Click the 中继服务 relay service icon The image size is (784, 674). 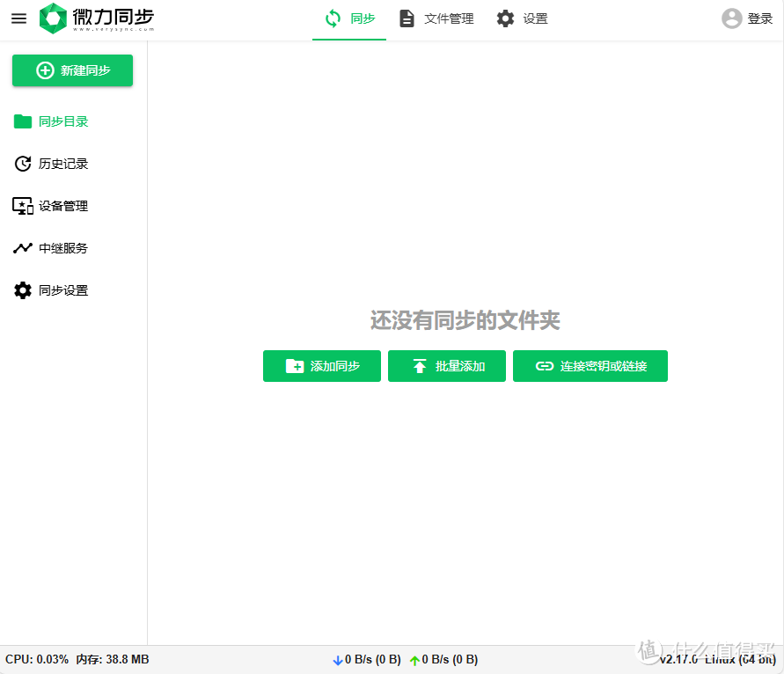coord(23,247)
